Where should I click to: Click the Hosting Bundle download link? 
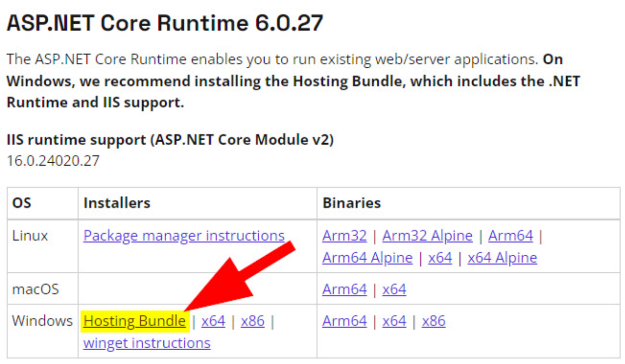[134, 321]
